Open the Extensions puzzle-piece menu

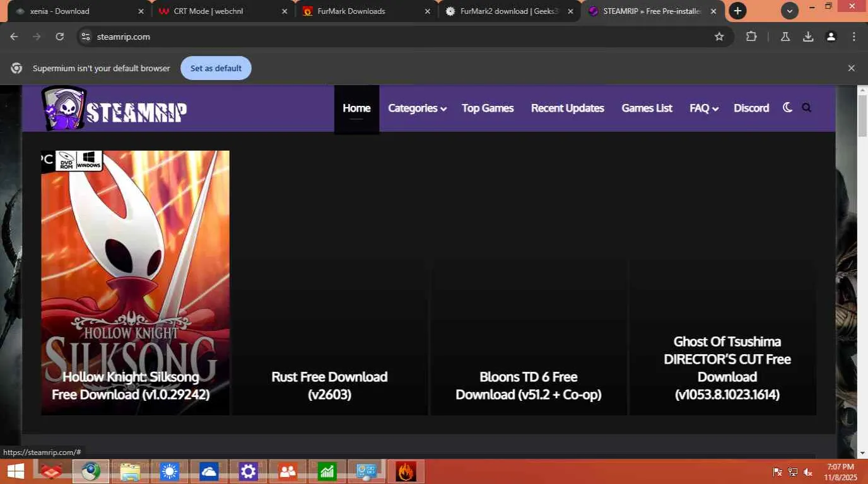coord(751,37)
